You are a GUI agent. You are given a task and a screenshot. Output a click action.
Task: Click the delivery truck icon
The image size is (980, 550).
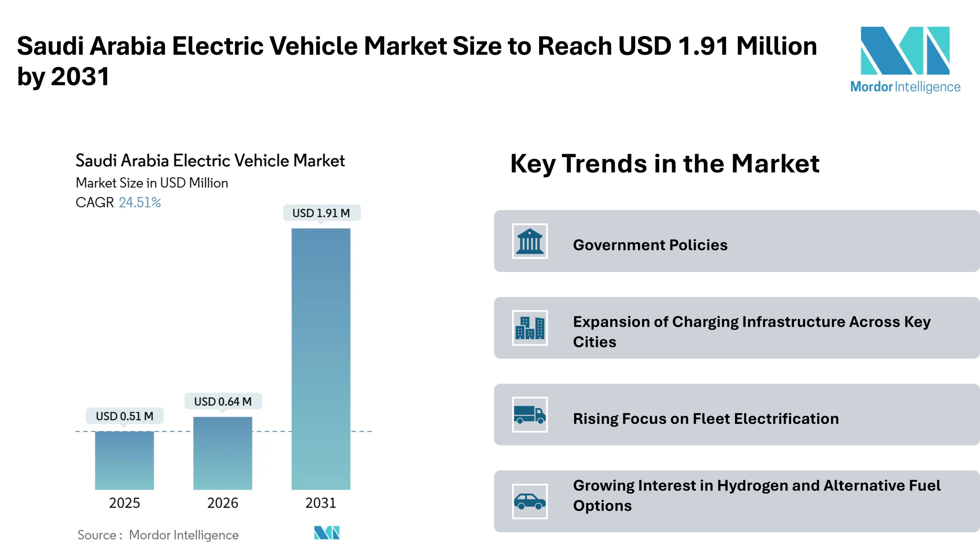(x=529, y=415)
